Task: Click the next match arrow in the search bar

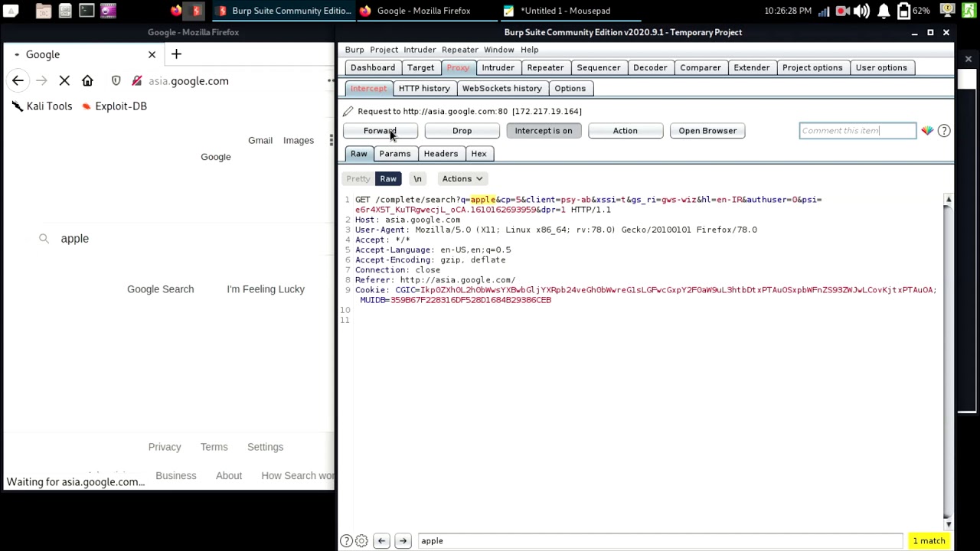Action: [x=403, y=541]
